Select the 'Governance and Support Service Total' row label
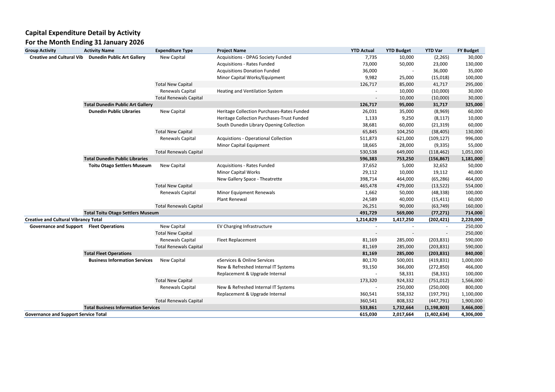This screenshot has height=392, width=555. point(66,315)
